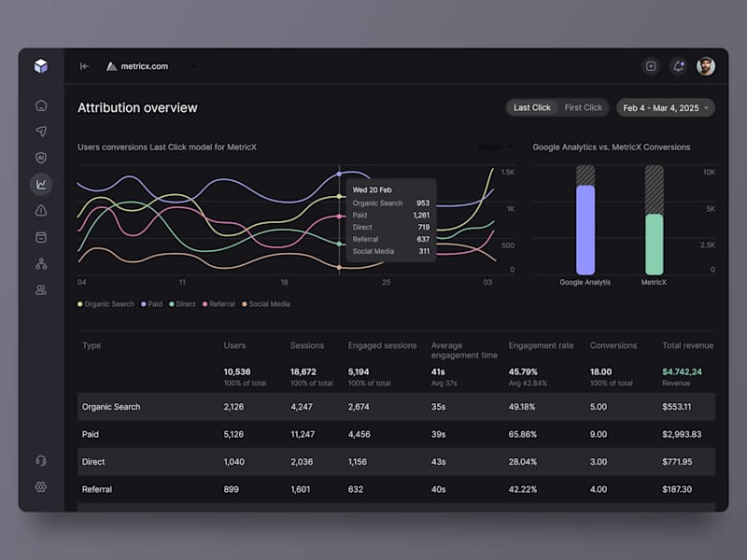This screenshot has height=560, width=747.
Task: Sort by the Engagement rate column header
Action: tap(541, 345)
